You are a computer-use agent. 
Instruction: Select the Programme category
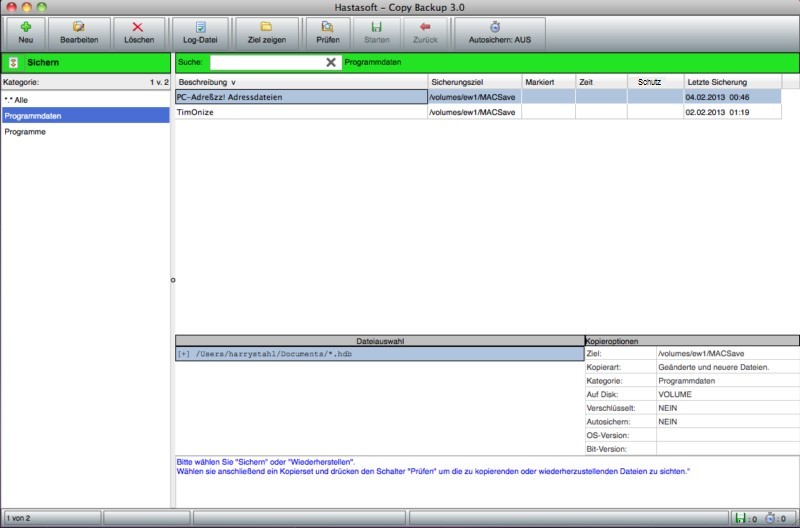(85, 131)
